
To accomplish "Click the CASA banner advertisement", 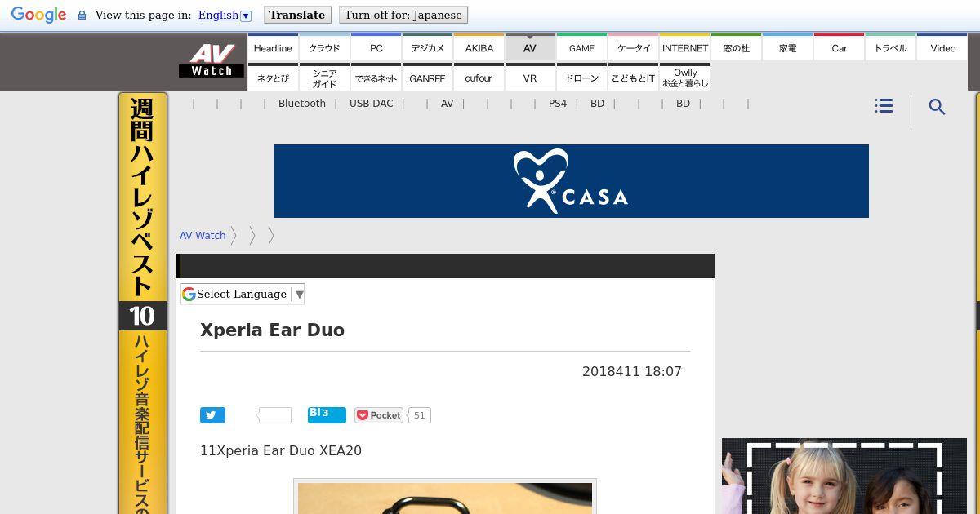I will (x=572, y=181).
